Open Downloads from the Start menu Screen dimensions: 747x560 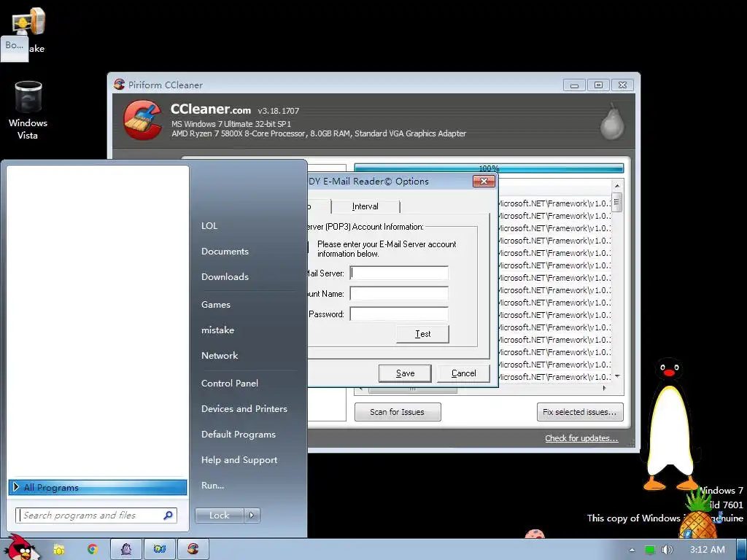[225, 276]
